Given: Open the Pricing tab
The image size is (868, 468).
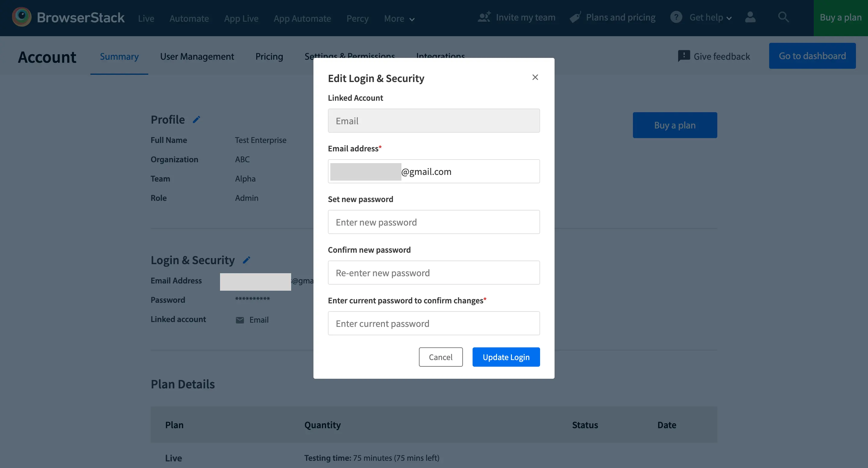Looking at the screenshot, I should click(x=269, y=56).
